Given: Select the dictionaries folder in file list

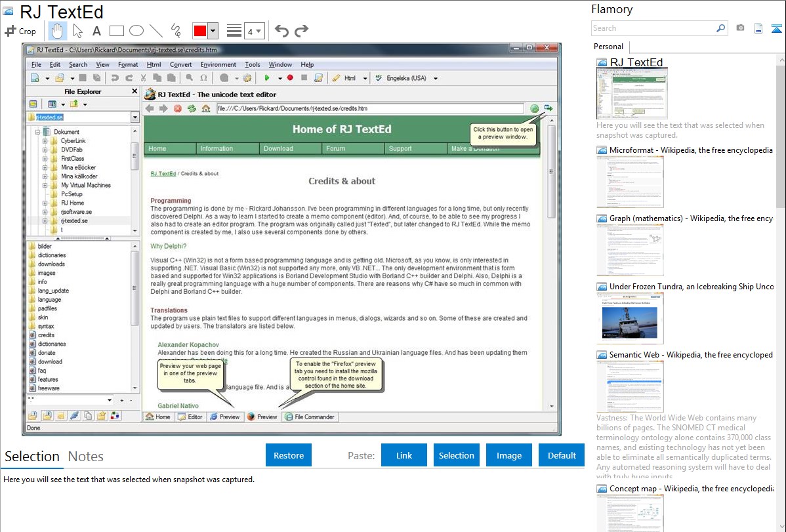Looking at the screenshot, I should (x=52, y=255).
